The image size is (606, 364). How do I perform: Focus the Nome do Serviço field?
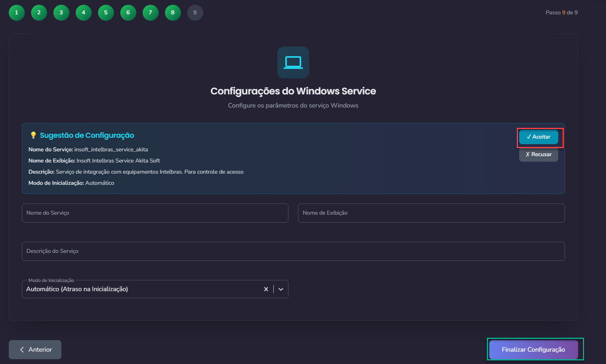coord(155,213)
